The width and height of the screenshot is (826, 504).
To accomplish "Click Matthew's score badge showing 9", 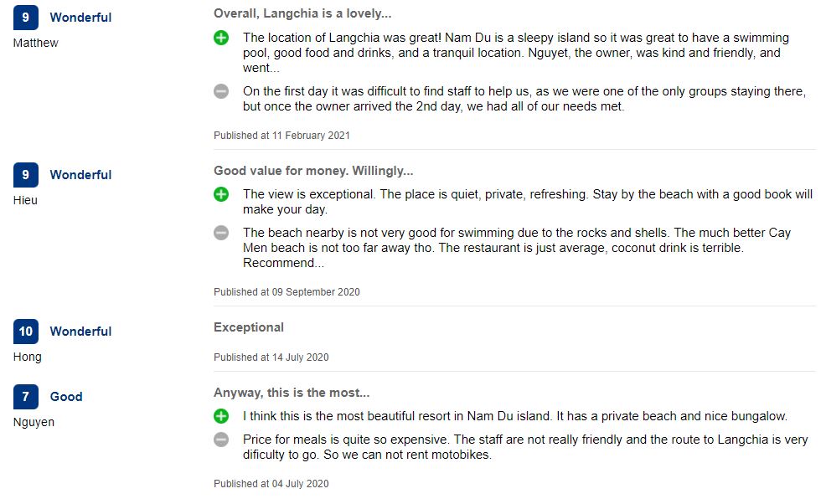I will 26,18.
